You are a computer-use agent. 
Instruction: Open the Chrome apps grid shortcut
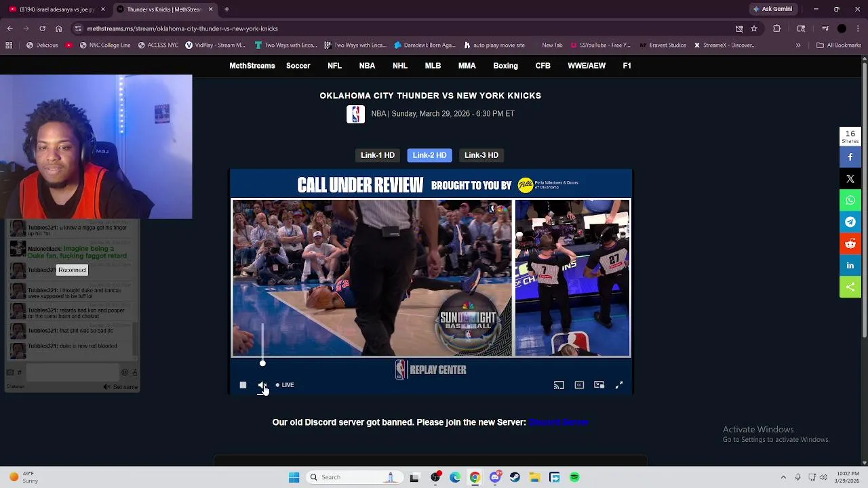pyautogui.click(x=9, y=45)
